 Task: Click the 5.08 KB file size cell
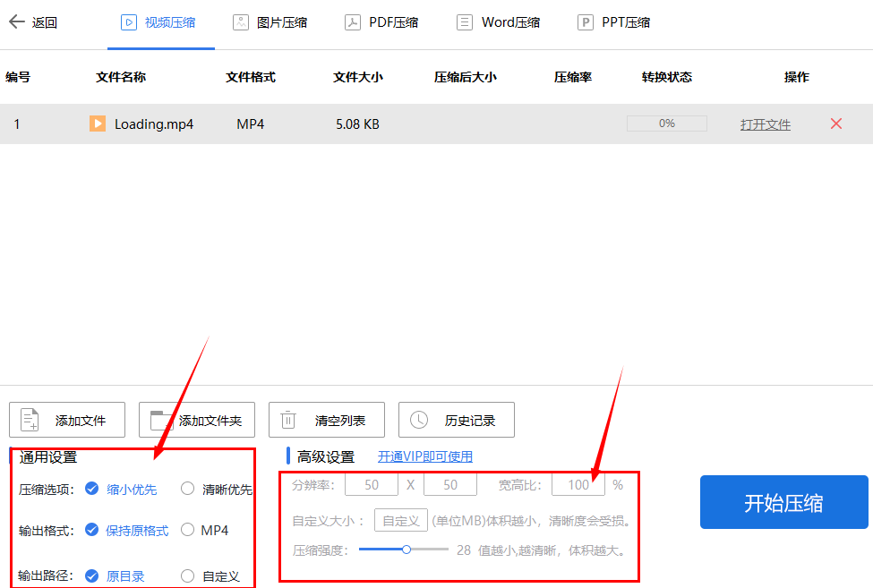[357, 124]
